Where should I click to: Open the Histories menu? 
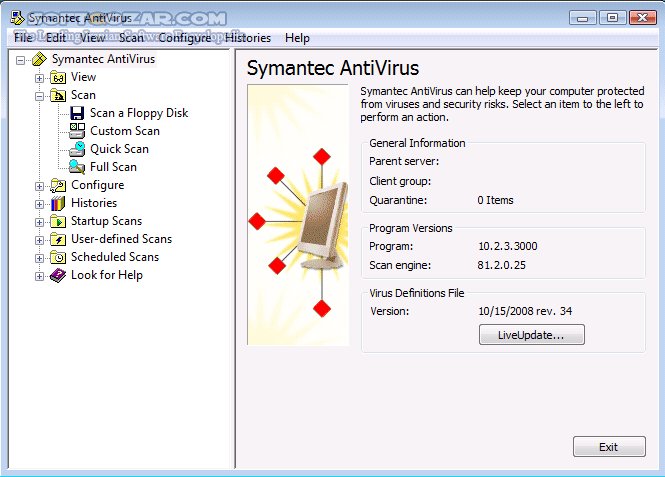click(x=248, y=38)
